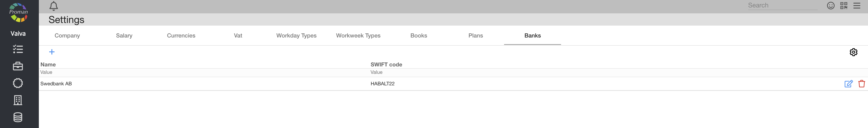Image resolution: width=868 pixels, height=128 pixels.
Task: Switch to the Currencies tab
Action: tap(181, 35)
